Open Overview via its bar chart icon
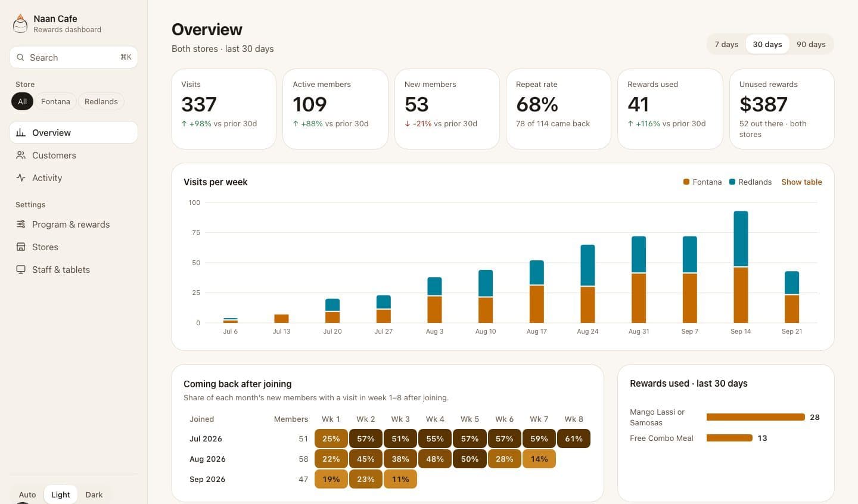Viewport: 858px width, 504px height. tap(21, 132)
